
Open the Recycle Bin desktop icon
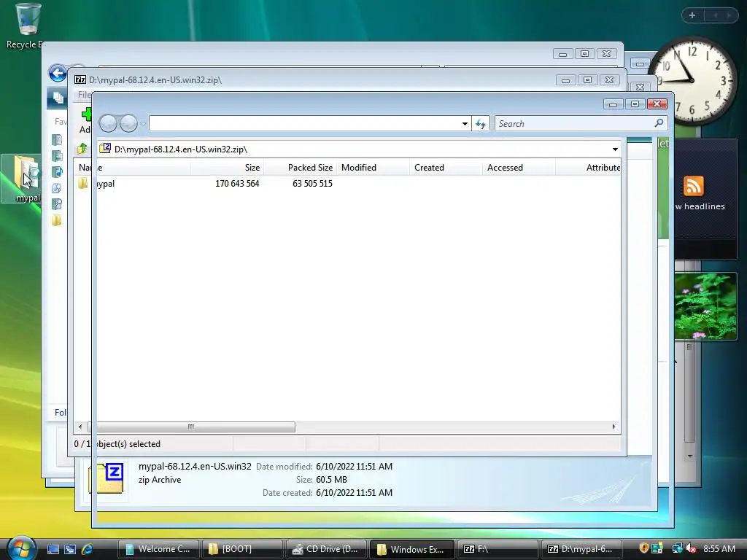point(27,20)
